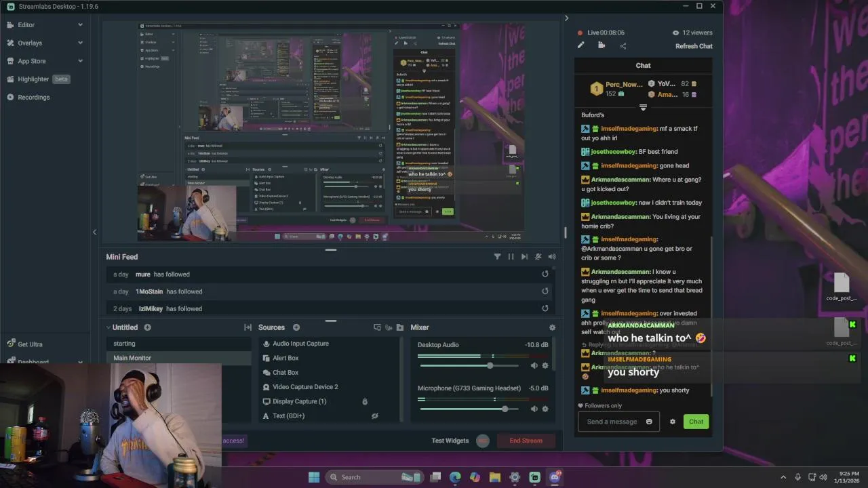Select the Main Monitor scene

[x=179, y=358]
